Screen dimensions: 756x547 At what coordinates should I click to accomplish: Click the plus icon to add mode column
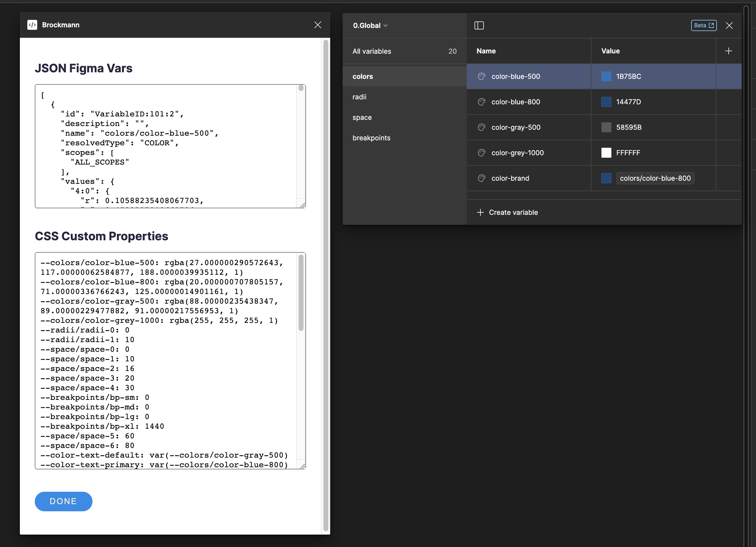tap(728, 51)
